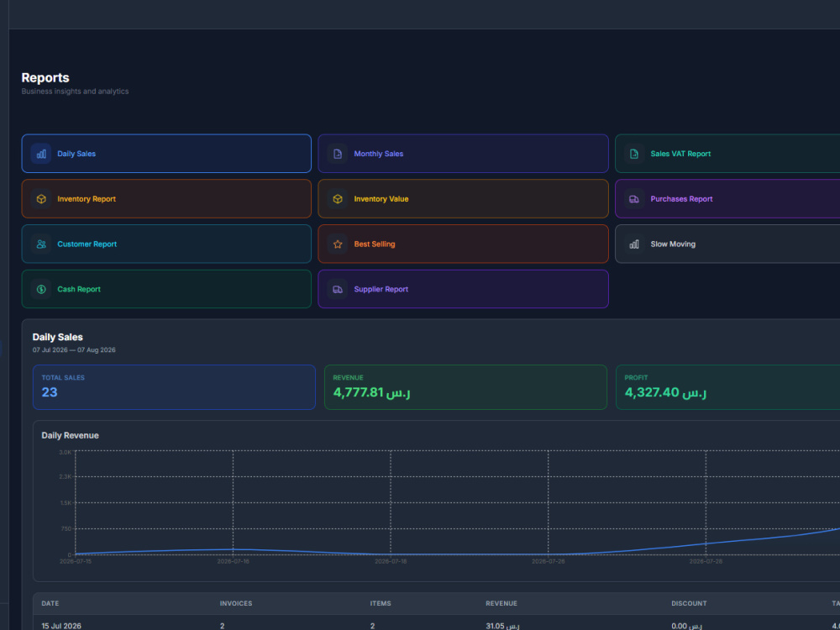The height and width of the screenshot is (630, 840).
Task: Open the Cash Report
Action: (x=166, y=289)
